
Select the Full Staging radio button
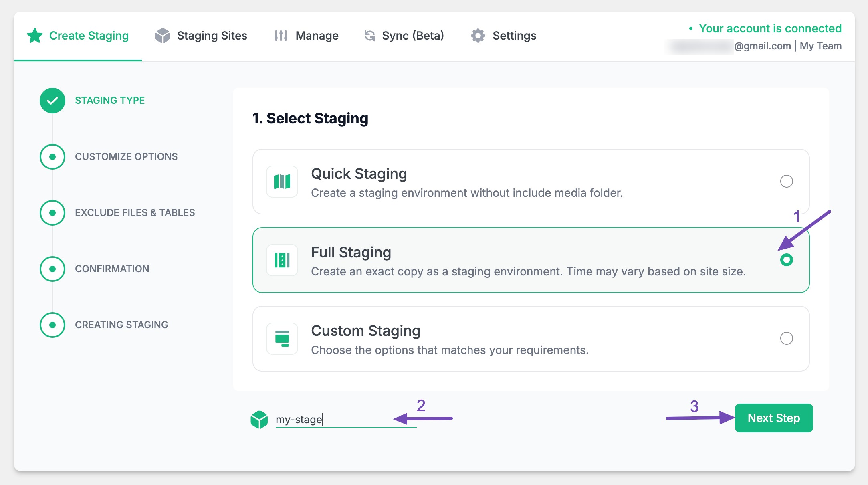click(786, 260)
